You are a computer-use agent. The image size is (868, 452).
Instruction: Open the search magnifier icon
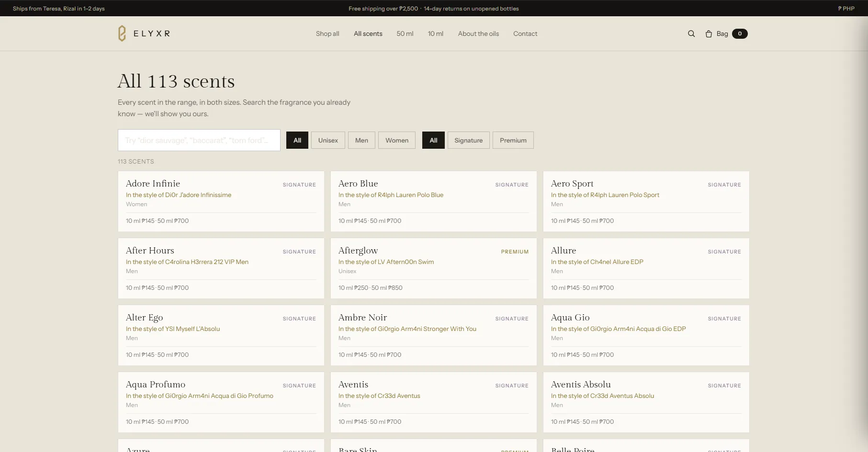tap(691, 33)
